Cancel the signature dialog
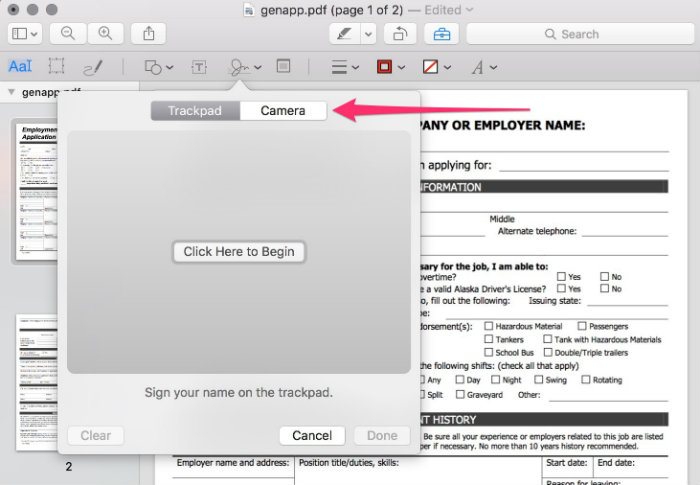This screenshot has width=700, height=485. point(312,435)
